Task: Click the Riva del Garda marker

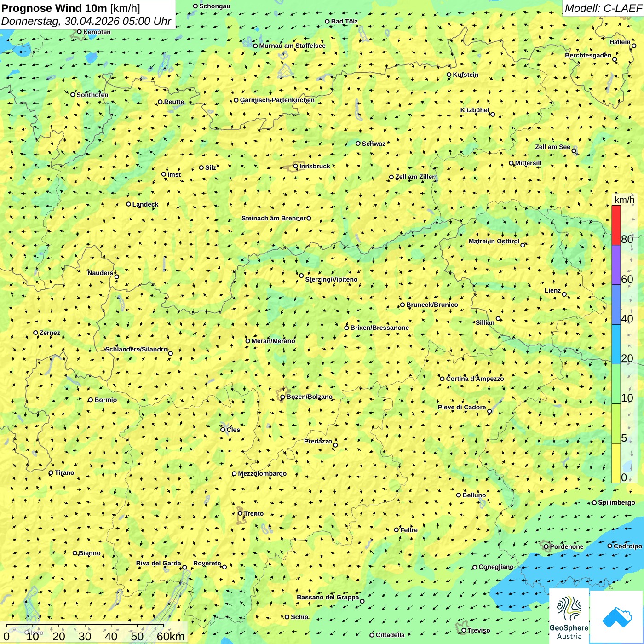Action: point(184,567)
